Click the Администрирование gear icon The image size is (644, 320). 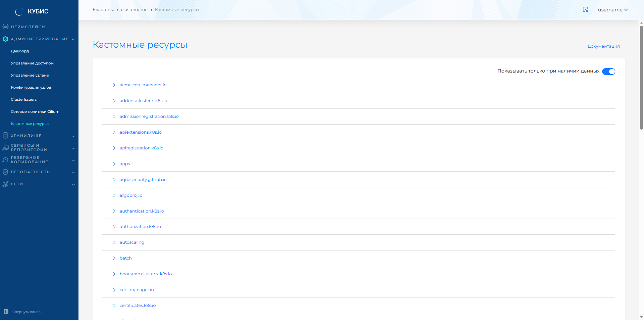point(5,39)
